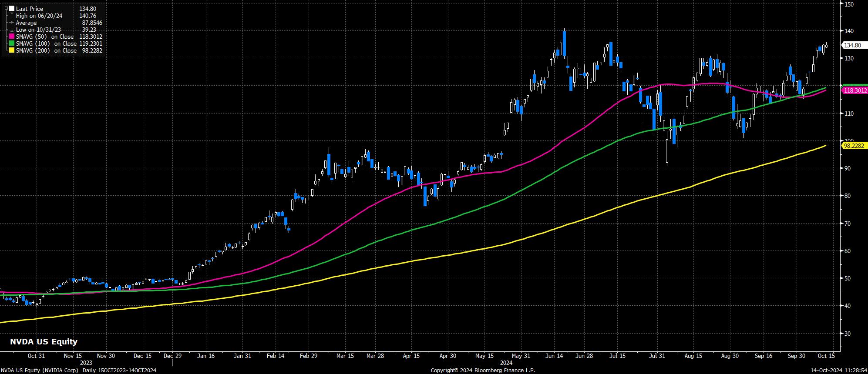This screenshot has width=868, height=374.
Task: Click the Average marker icon in legend
Action: pos(12,23)
